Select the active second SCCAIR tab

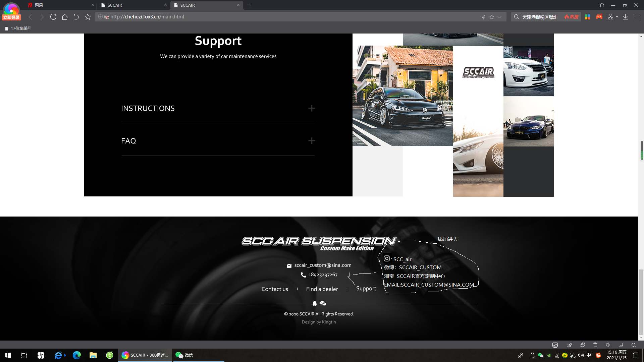207,5
